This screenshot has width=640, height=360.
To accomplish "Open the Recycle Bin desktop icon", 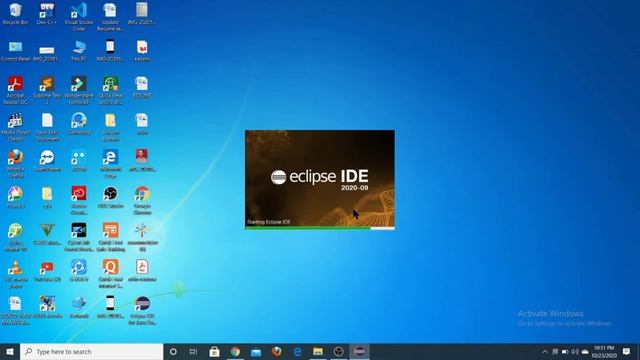I will pos(15,13).
